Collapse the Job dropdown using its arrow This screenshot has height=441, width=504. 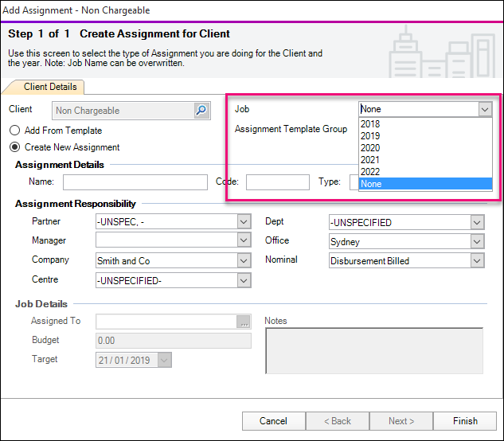click(x=484, y=110)
